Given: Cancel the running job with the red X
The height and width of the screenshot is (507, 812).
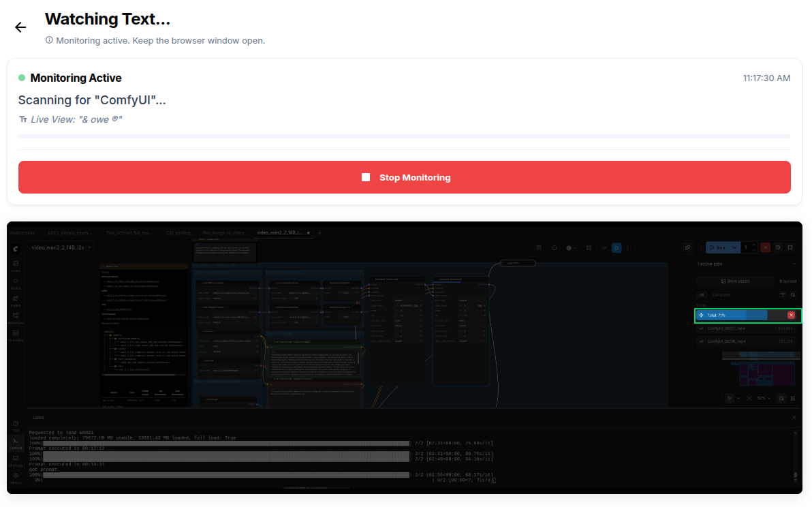Looking at the screenshot, I should point(791,315).
